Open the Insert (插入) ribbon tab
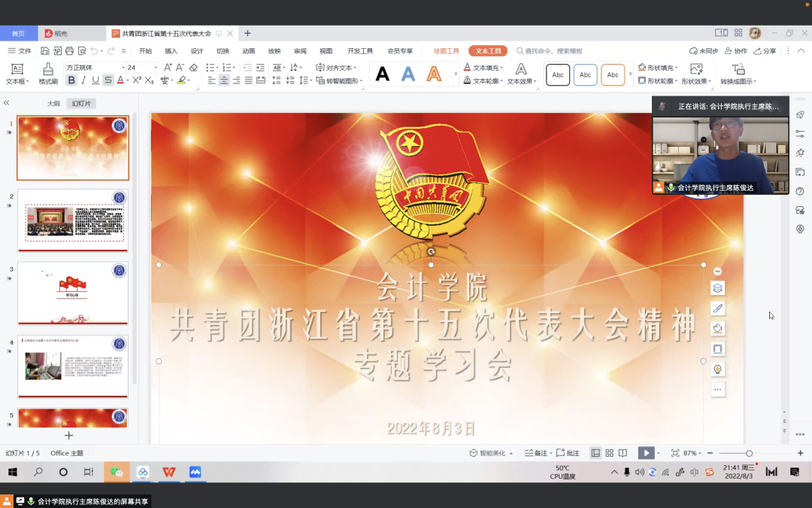The width and height of the screenshot is (812, 508). point(171,51)
